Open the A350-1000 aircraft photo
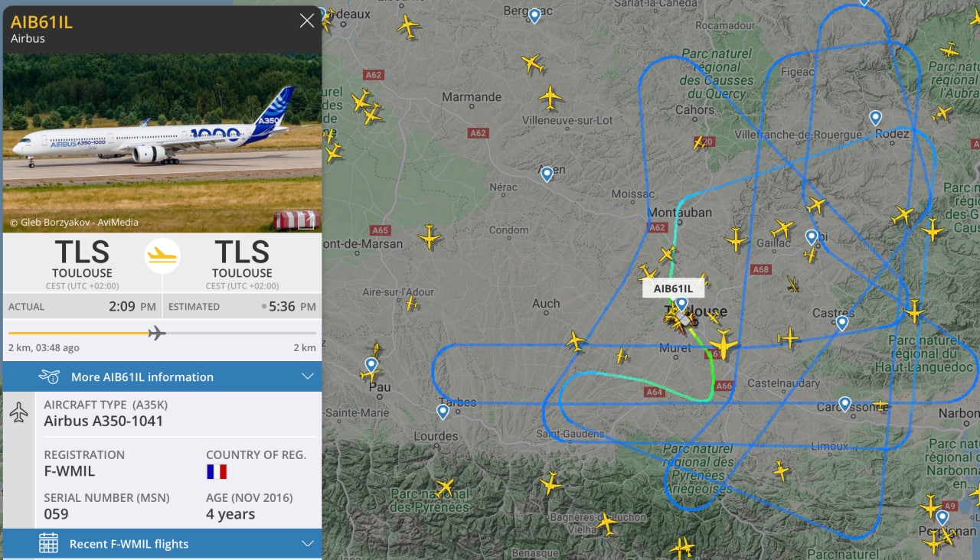 coord(162,143)
